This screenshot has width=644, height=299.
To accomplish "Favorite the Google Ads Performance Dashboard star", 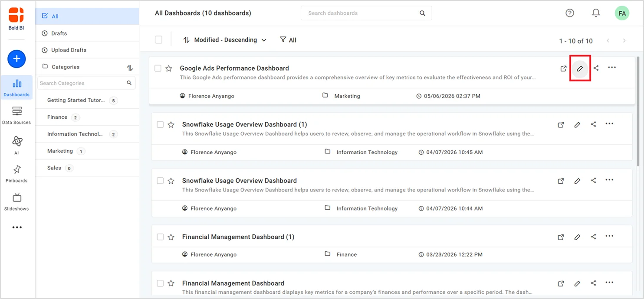I will (169, 68).
